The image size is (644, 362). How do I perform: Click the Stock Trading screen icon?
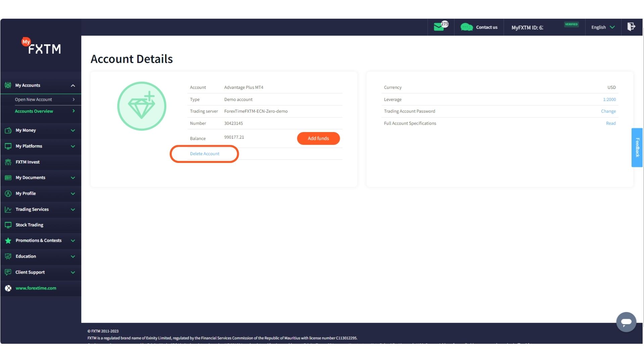click(x=8, y=225)
